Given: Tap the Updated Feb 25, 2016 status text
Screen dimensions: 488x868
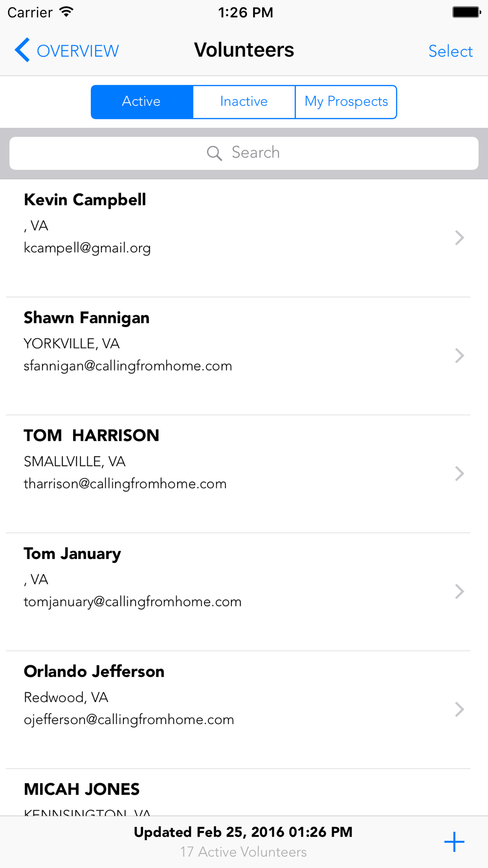Looking at the screenshot, I should coord(243,832).
